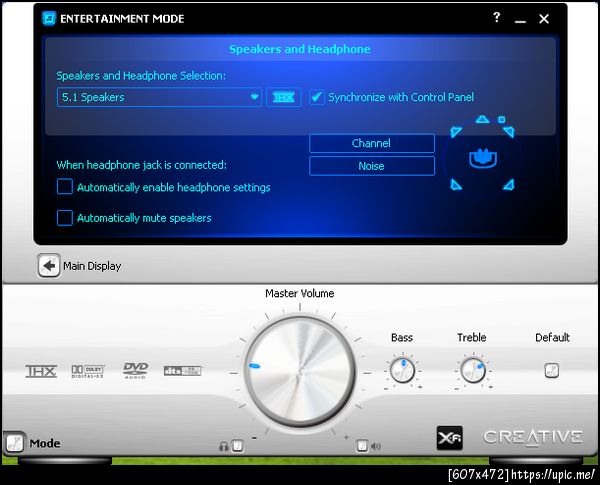This screenshot has height=485, width=600.
Task: Click the Master Volume knob
Action: pos(300,372)
